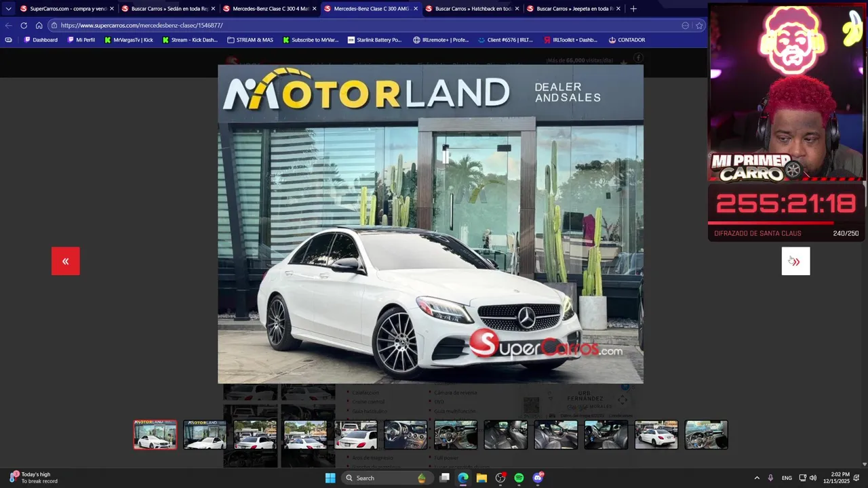
Task: Switch to the Buscar Carros Sedán tab
Action: tap(168, 9)
